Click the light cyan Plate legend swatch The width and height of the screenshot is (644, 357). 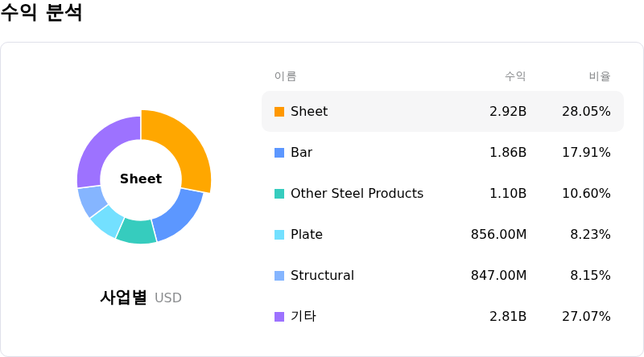[279, 235]
